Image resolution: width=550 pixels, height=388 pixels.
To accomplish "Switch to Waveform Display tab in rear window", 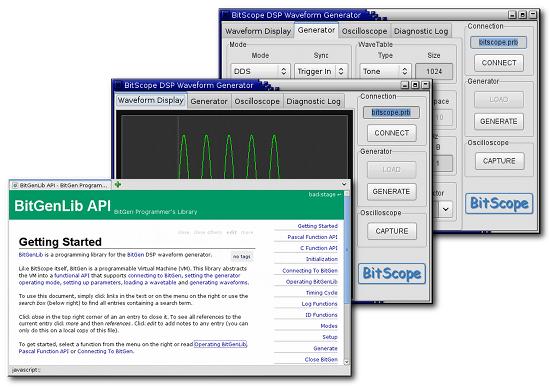I will click(258, 31).
